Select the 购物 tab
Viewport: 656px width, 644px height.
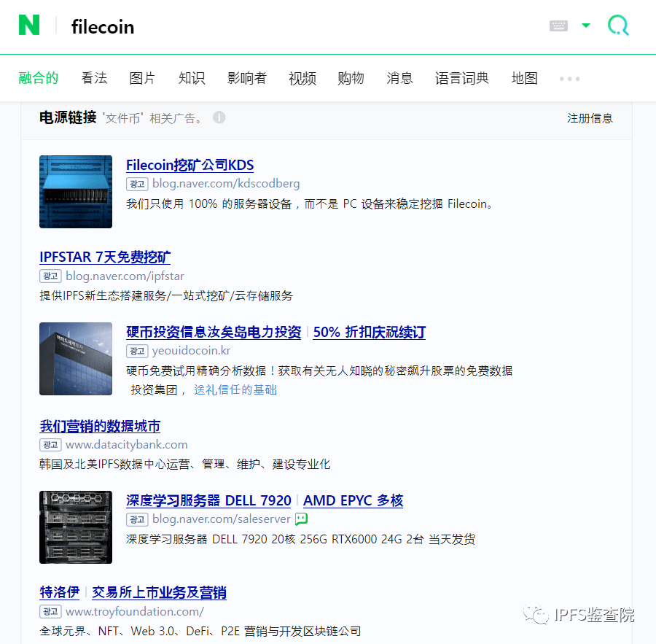[x=351, y=78]
